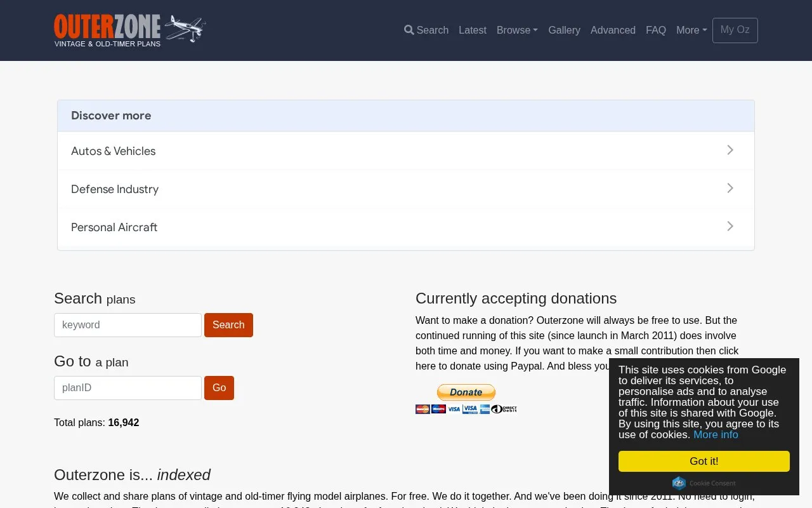The width and height of the screenshot is (812, 508).
Task: Focus the keyword search field
Action: 128,325
